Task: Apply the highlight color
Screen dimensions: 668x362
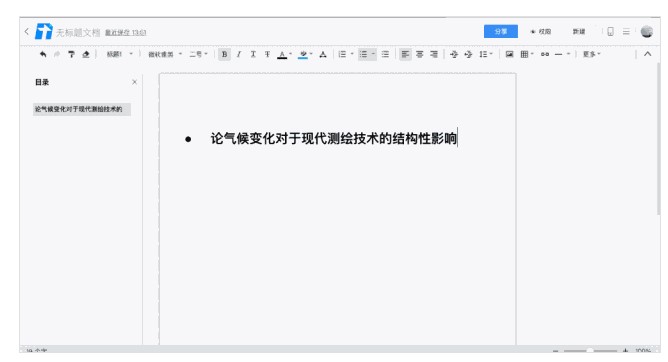Action: click(x=303, y=55)
